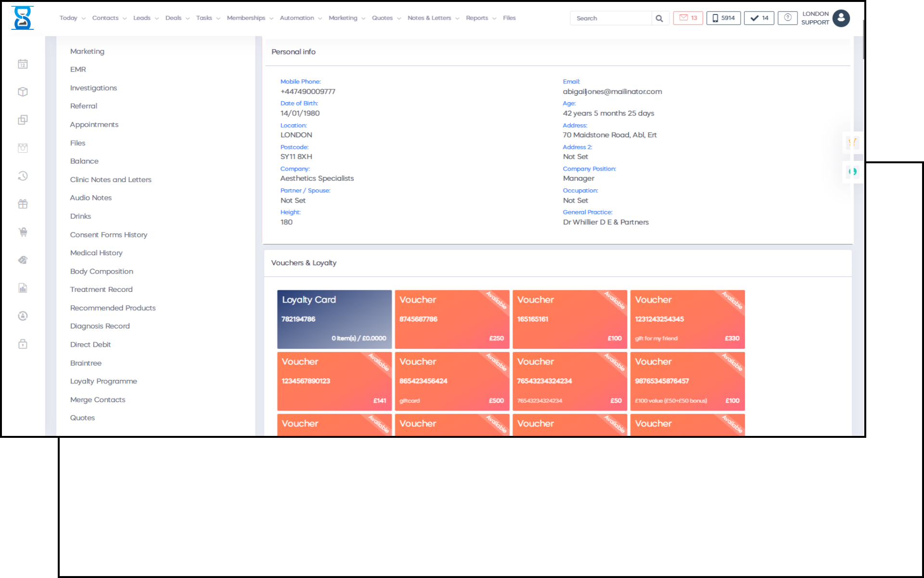The image size is (924, 578).
Task: Click the history clock sidebar icon
Action: [23, 176]
